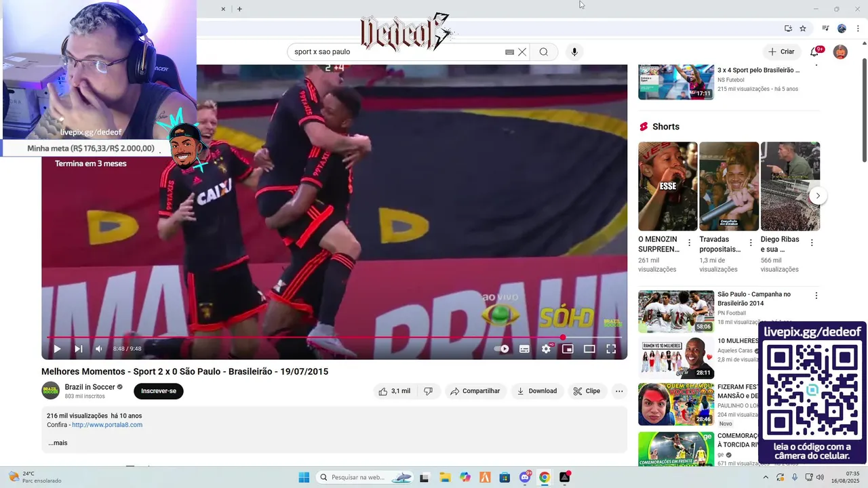Open '3 x 4 Sport pelo Brasileirão' video
The image size is (868, 488).
[x=759, y=70]
